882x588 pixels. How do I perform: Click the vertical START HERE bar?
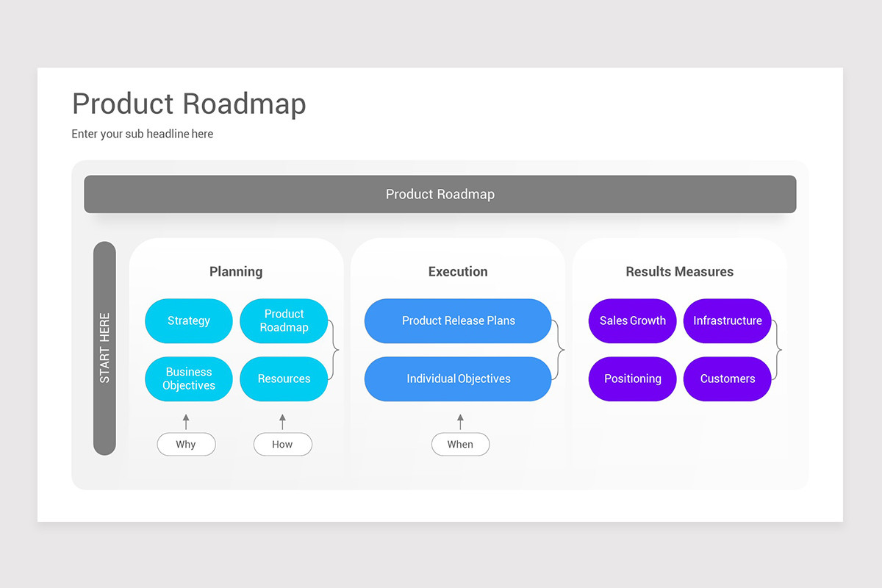tap(104, 348)
